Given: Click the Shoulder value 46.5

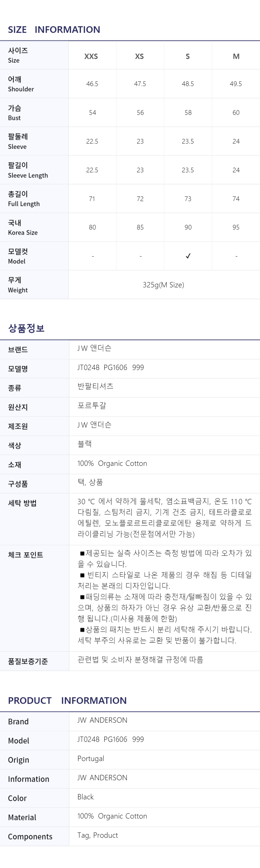Looking at the screenshot, I should coord(92,84).
